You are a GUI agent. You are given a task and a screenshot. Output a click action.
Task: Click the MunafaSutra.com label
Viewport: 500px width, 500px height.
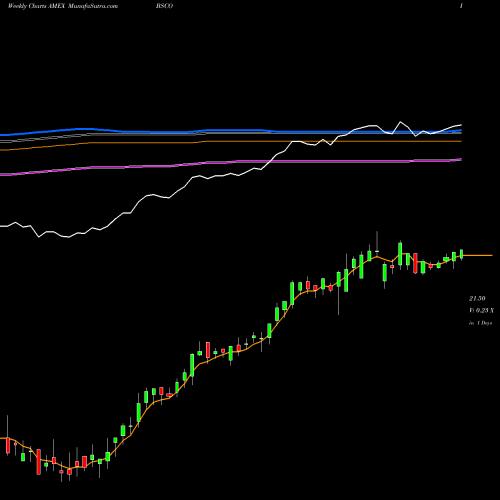(92, 6)
